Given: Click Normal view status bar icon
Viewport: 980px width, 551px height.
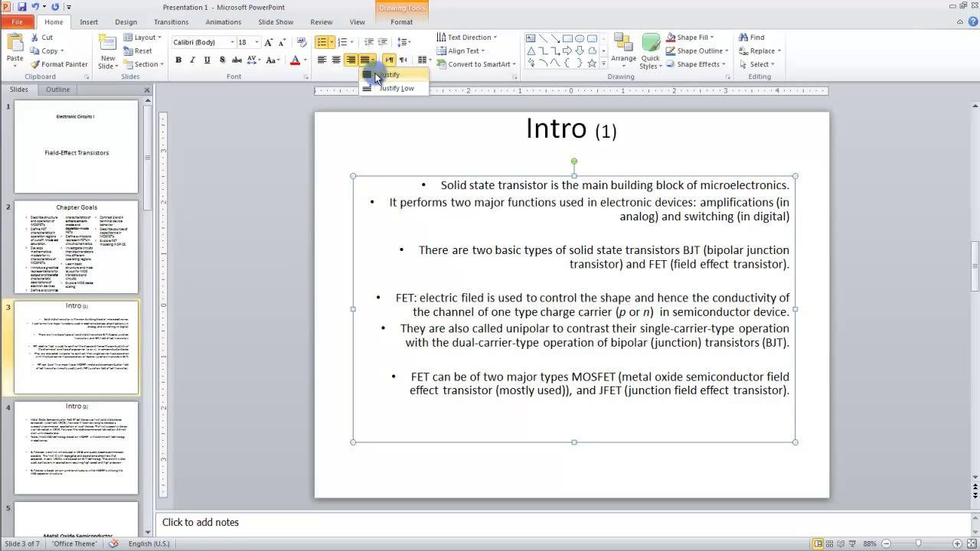Looking at the screenshot, I should tap(818, 543).
